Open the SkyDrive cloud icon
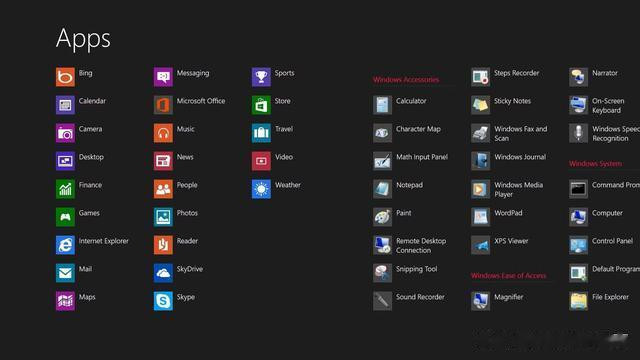 (163, 273)
